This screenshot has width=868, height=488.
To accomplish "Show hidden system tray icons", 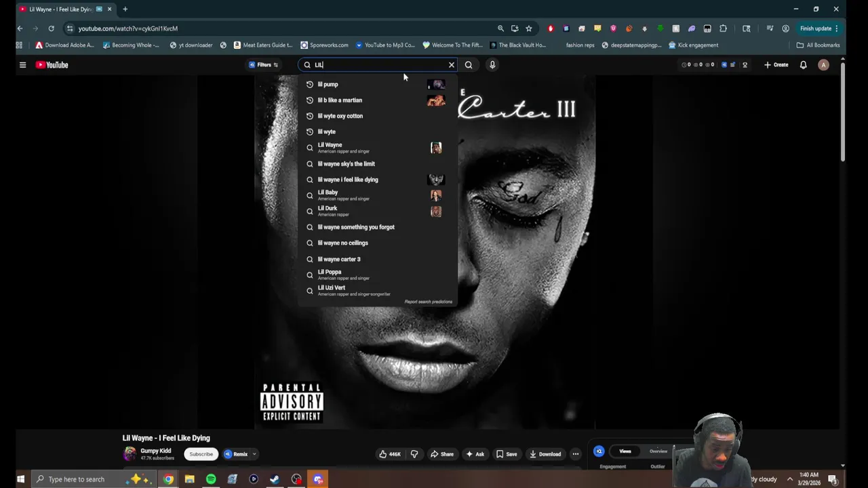I will tap(789, 479).
